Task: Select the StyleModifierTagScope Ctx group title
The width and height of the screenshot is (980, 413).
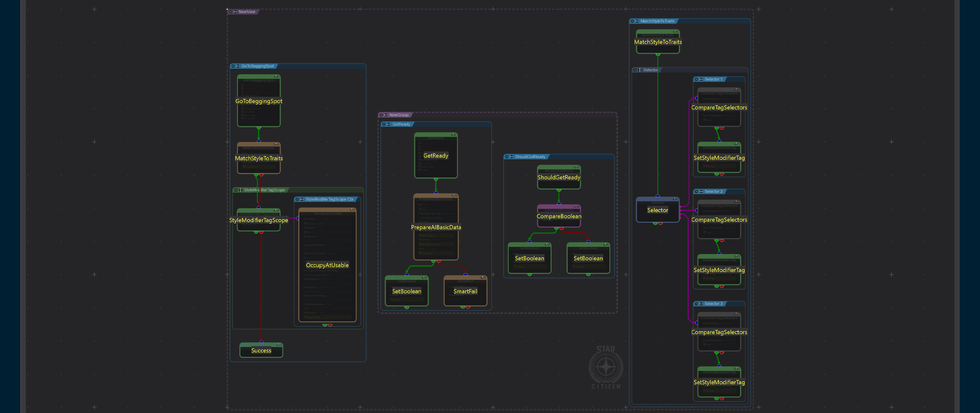Action: click(x=329, y=199)
